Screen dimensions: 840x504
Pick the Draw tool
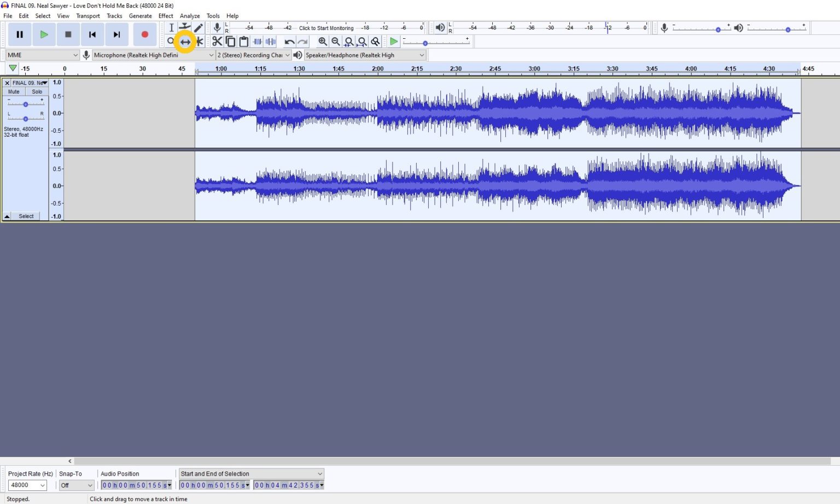pos(198,27)
